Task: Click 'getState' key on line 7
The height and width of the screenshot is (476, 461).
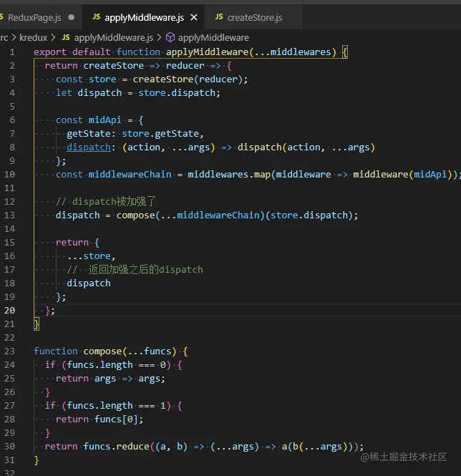Action: click(89, 134)
